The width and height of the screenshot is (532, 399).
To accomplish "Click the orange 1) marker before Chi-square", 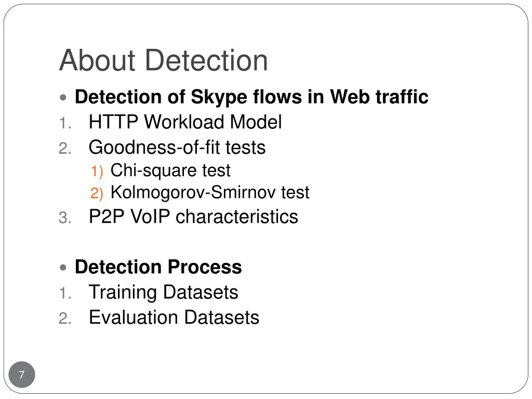I will coord(97,171).
